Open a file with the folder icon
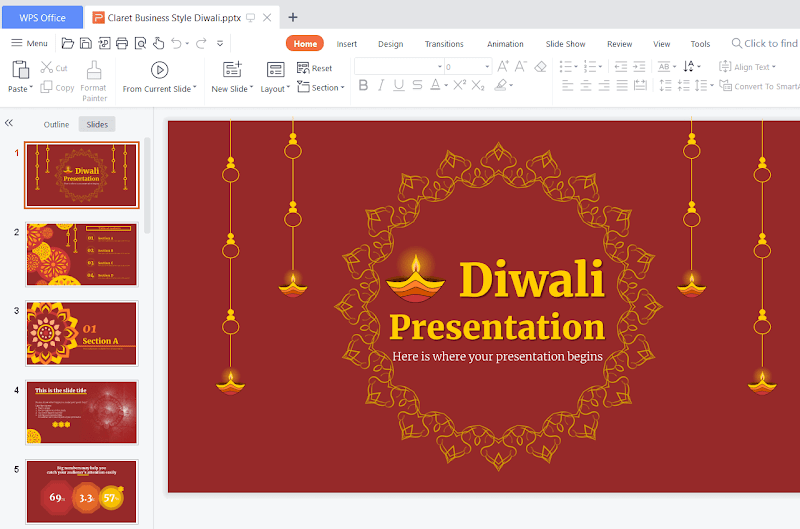The image size is (800, 529). 67,43
